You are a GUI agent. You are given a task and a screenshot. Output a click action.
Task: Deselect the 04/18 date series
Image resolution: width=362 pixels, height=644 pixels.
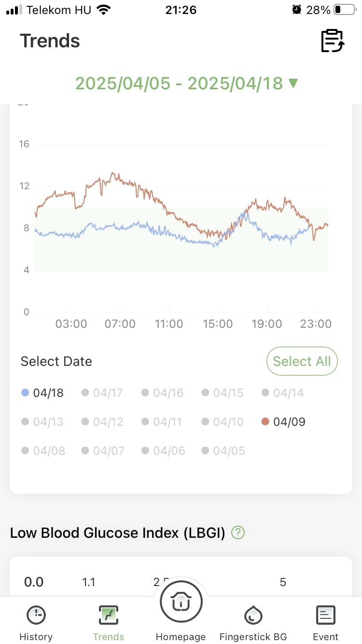(x=42, y=393)
